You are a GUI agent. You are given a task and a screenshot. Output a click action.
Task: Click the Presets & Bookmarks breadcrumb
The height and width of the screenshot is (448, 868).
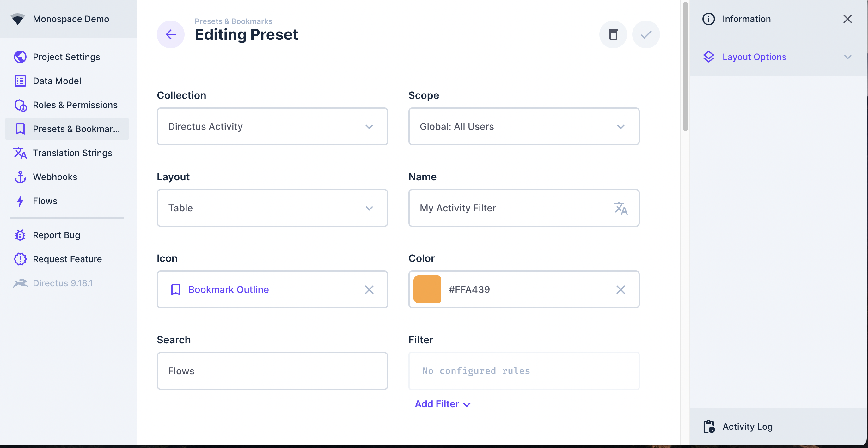pos(233,21)
